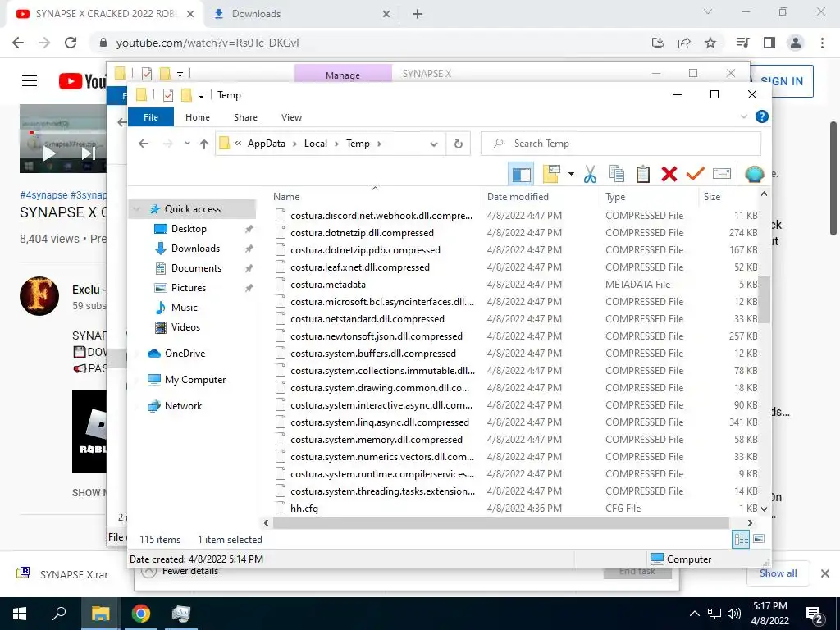
Task: Show all downloads link
Action: point(778,573)
